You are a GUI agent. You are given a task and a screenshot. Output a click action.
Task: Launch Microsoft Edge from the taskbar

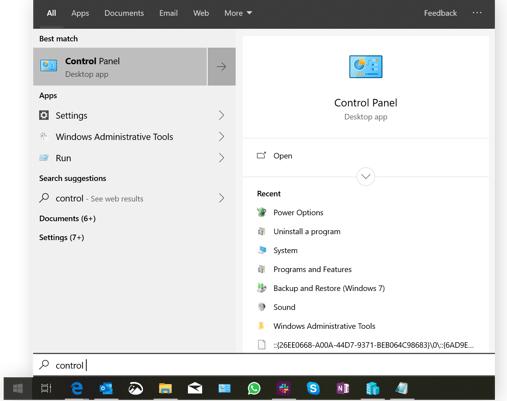point(77,388)
